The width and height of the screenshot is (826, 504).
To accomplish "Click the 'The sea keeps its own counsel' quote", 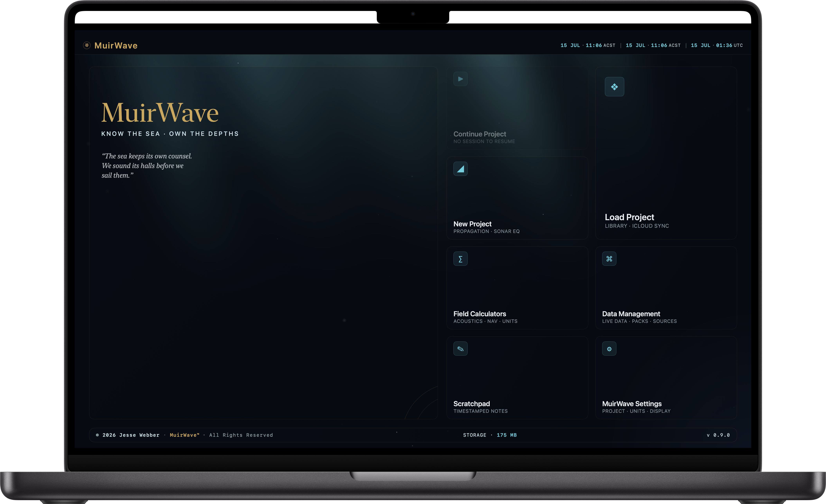I will (147, 166).
